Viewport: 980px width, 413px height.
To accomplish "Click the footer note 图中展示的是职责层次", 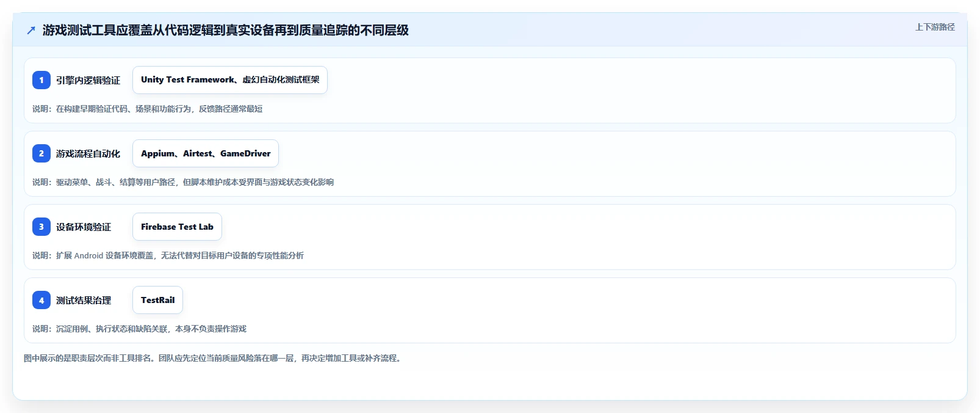I will (214, 358).
